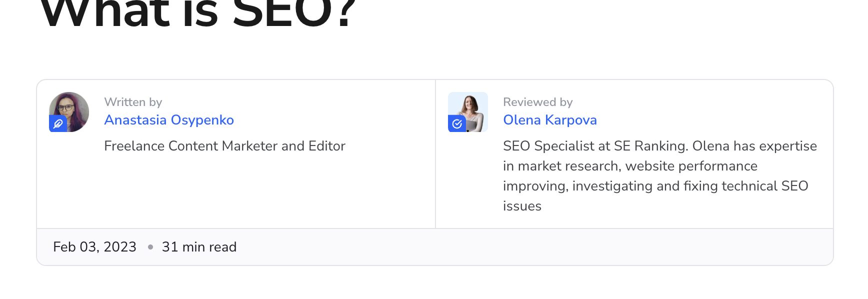
Task: Click the blue checkmark badge icon
Action: 457,123
